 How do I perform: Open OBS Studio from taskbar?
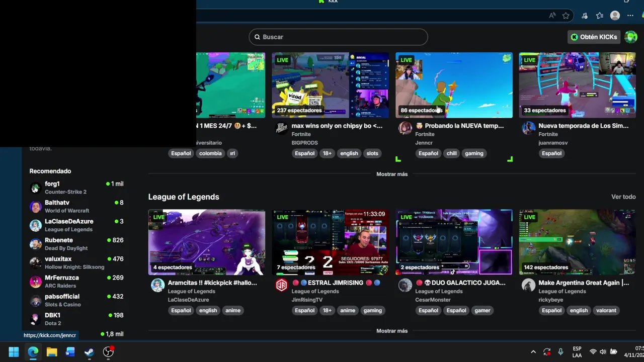pyautogui.click(x=108, y=352)
